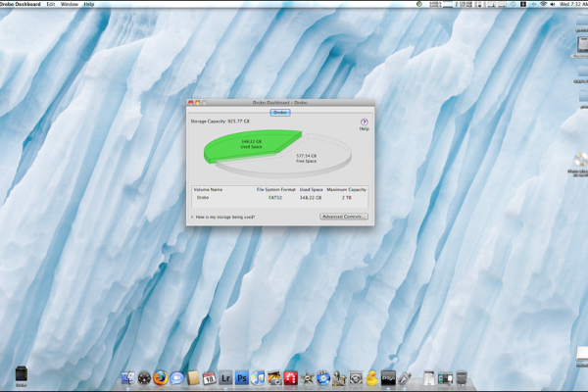The height and width of the screenshot is (392, 588).
Task: Launch iMovie star icon in dock
Action: pos(307,378)
